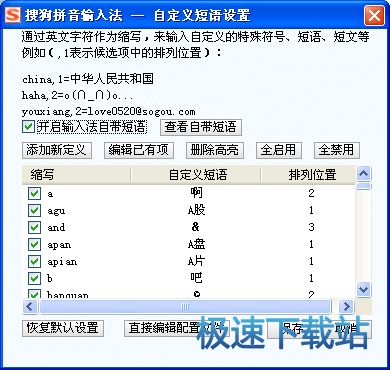Screen dimensions: 390x370
Task: Click the phrase "&" in the list
Action: click(196, 227)
